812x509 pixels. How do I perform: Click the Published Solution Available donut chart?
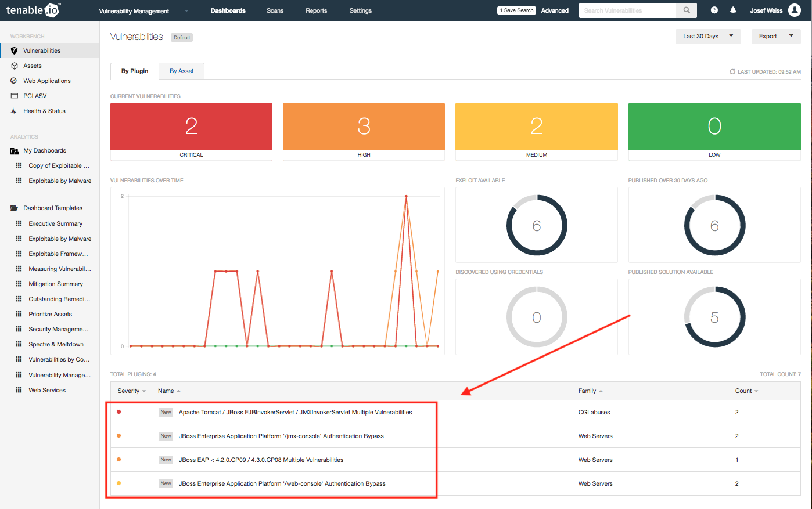714,317
